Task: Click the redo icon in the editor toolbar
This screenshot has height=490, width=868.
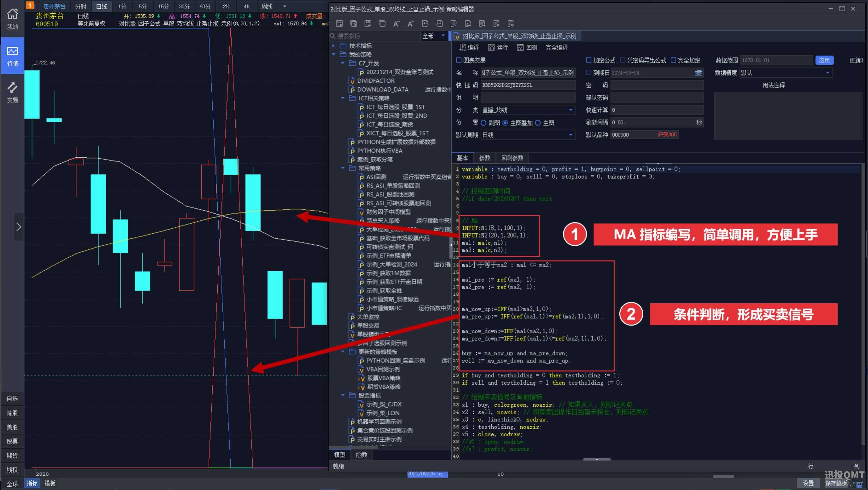Action: [x=439, y=23]
